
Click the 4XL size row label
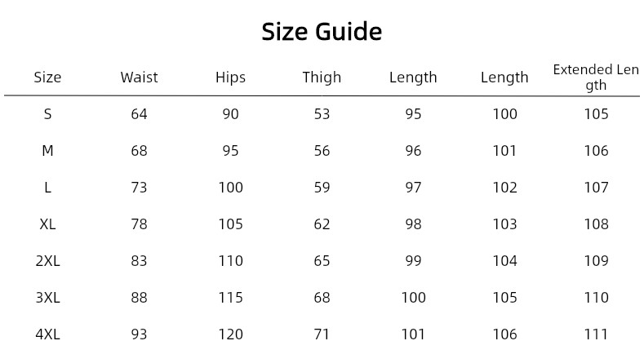tap(47, 334)
